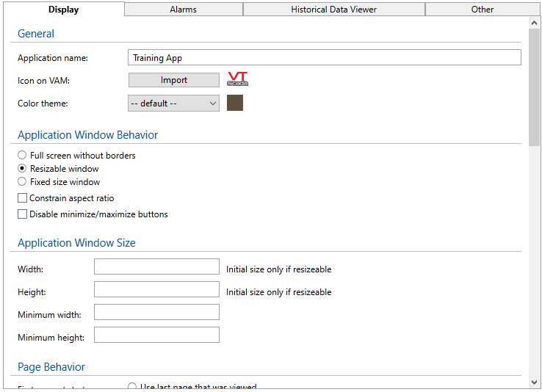Click the brown color theme swatch
This screenshot has width=542, height=392.
click(235, 103)
